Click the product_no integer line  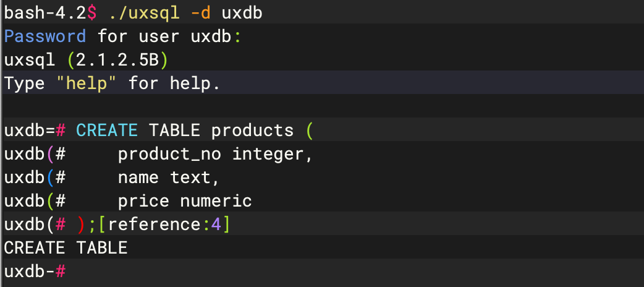click(x=216, y=154)
